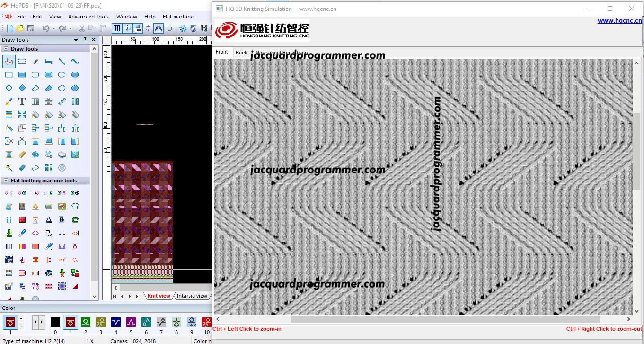Open www.hqcnc.cn link in simulation window
The image size is (644, 344).
point(619,20)
